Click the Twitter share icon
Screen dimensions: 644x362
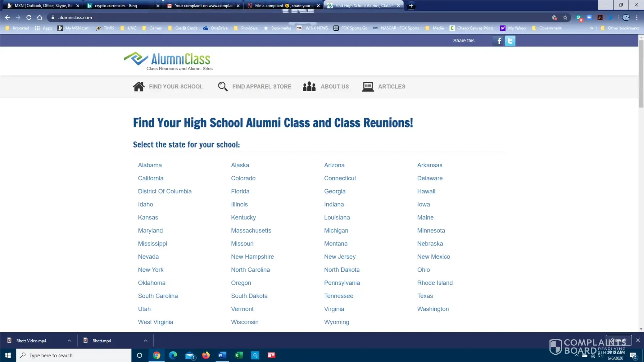[510, 41]
